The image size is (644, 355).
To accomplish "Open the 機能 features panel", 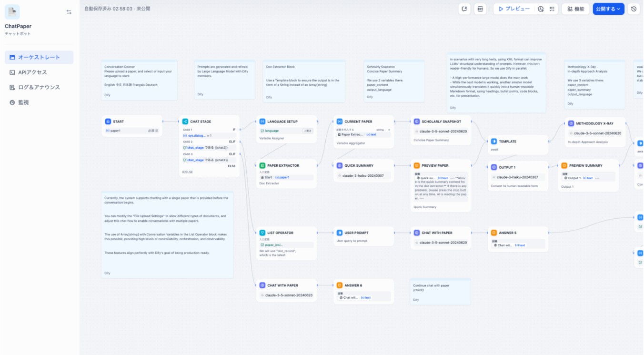I will point(575,9).
